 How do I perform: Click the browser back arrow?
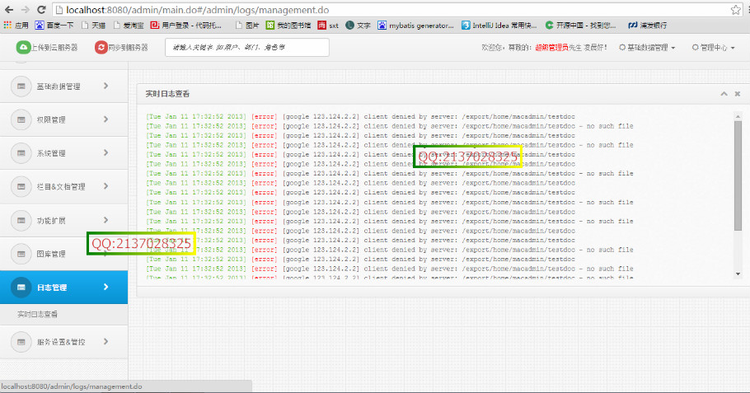(9, 10)
